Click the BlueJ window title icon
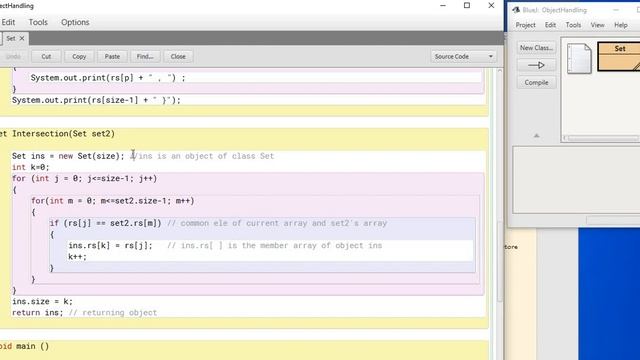 (x=516, y=10)
